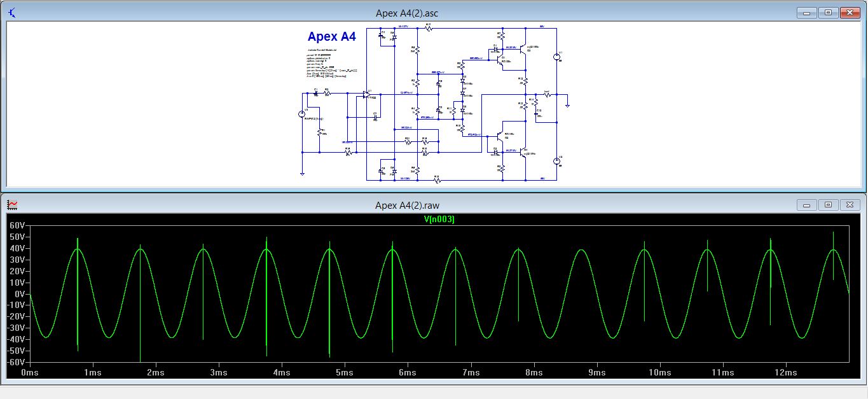Select feedback capacitor C7
Image resolution: width=868 pixels, height=399 pixels.
[x=375, y=116]
